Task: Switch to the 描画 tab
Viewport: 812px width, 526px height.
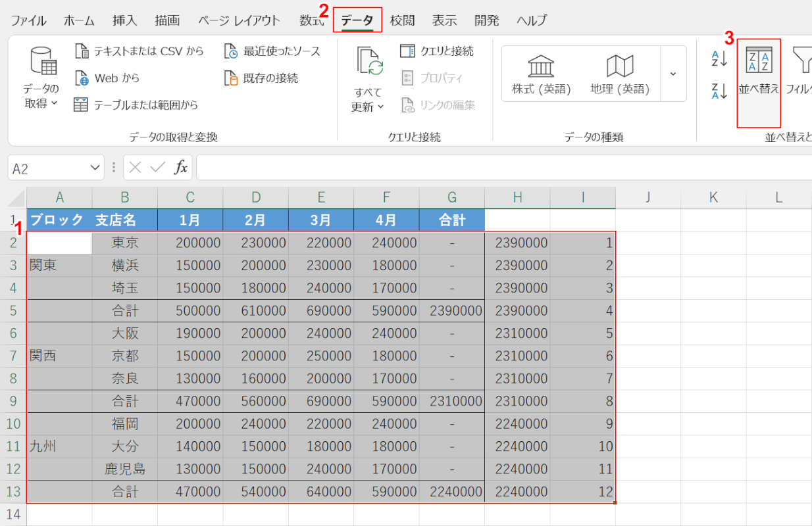Action: 167,20
